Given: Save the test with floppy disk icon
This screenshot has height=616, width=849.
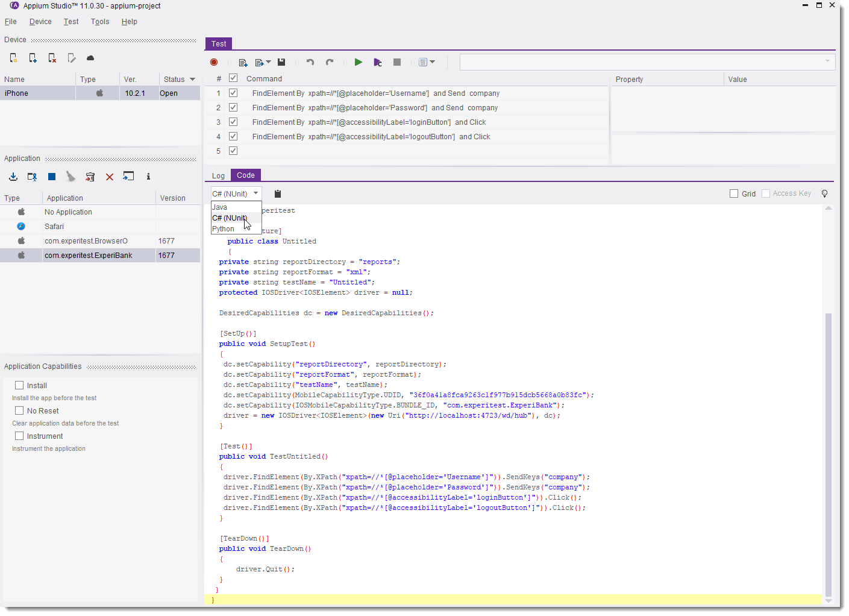Looking at the screenshot, I should (281, 62).
